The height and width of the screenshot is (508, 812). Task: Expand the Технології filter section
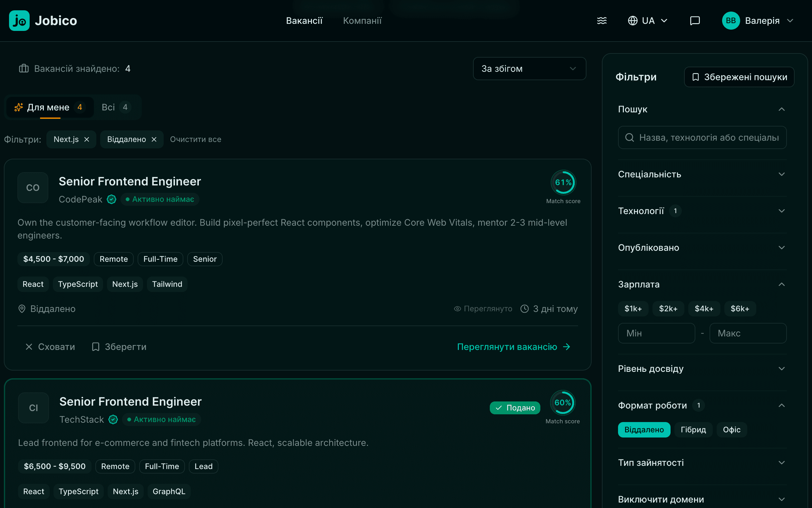(x=702, y=211)
